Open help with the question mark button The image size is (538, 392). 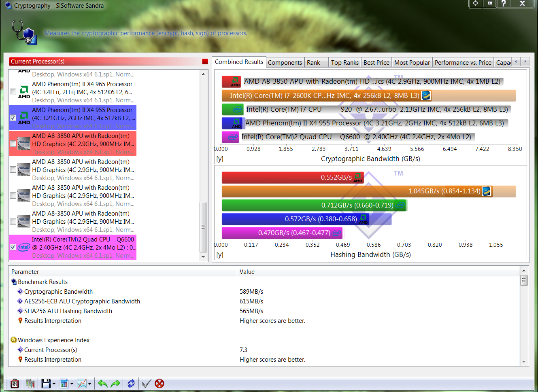[x=503, y=3]
